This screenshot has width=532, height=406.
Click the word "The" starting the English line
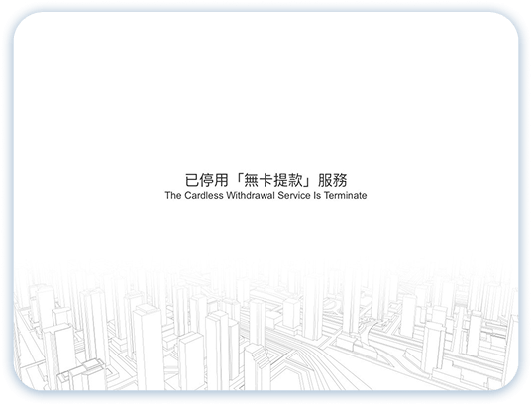tap(173, 196)
